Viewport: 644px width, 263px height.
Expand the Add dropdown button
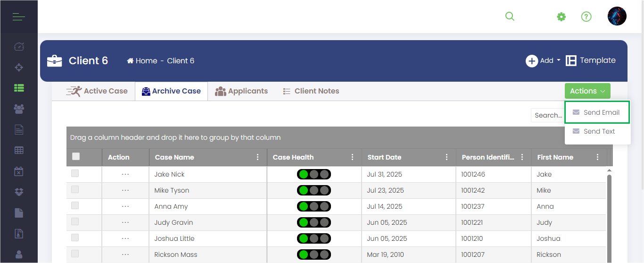pos(544,60)
